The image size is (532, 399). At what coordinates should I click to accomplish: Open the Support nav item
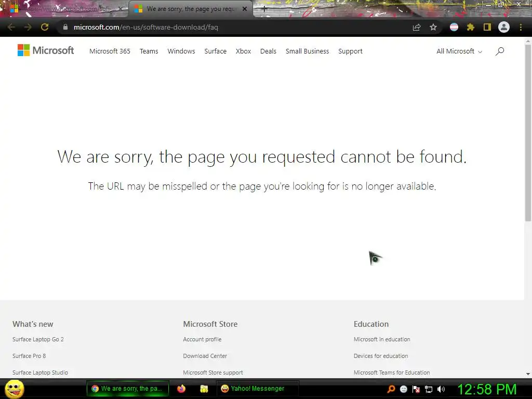click(x=350, y=51)
